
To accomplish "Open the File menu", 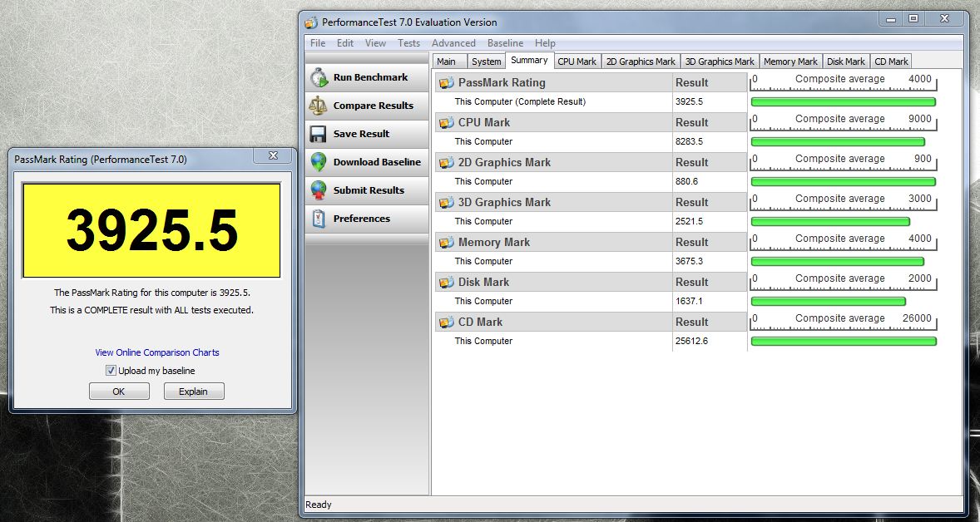I will pyautogui.click(x=318, y=43).
